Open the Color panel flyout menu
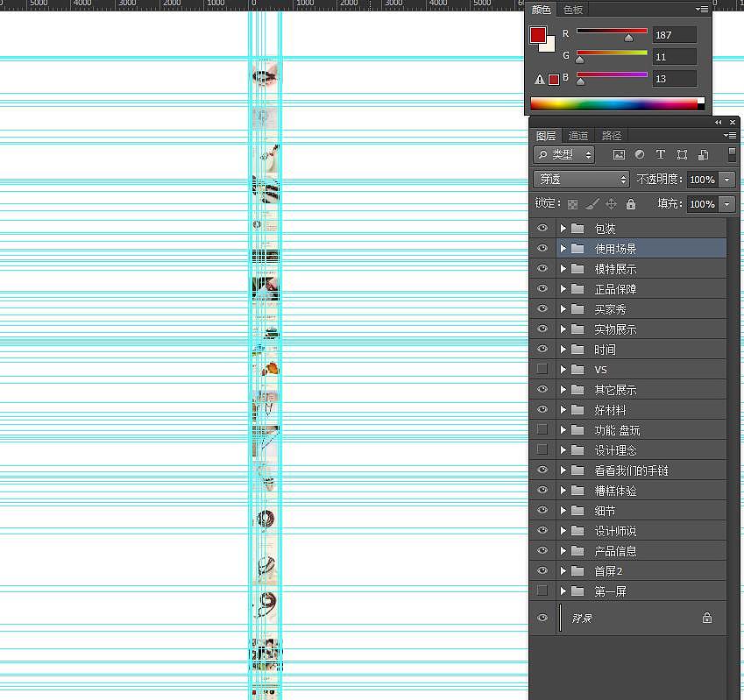 point(702,9)
